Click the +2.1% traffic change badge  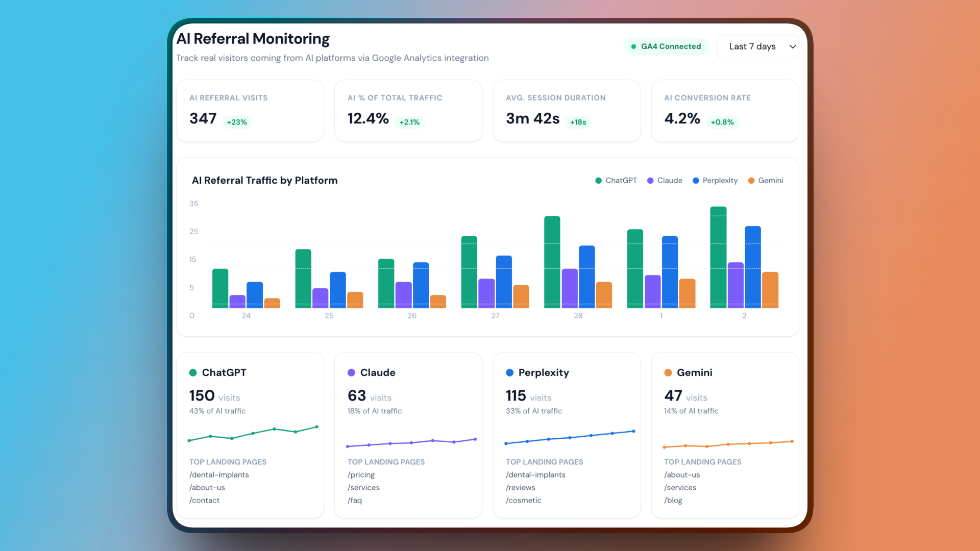tap(409, 122)
